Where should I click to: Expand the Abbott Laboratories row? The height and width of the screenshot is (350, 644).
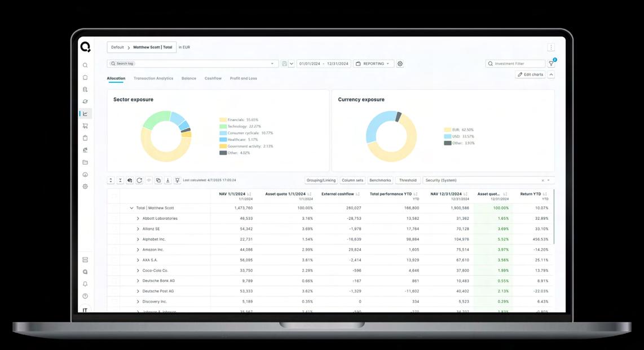coord(138,218)
